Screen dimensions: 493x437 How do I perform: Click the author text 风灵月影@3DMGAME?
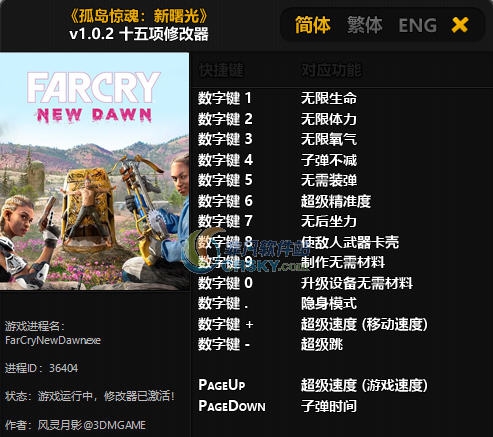pos(92,425)
